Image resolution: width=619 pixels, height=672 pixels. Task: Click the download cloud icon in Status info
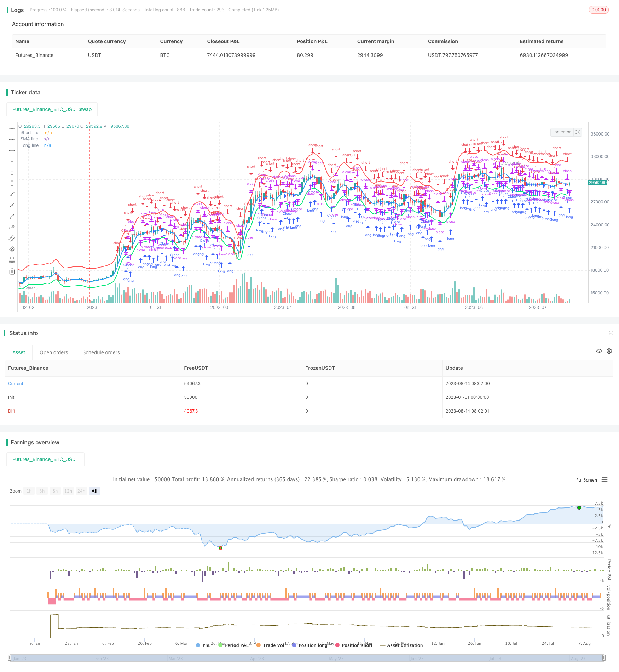[x=599, y=351]
